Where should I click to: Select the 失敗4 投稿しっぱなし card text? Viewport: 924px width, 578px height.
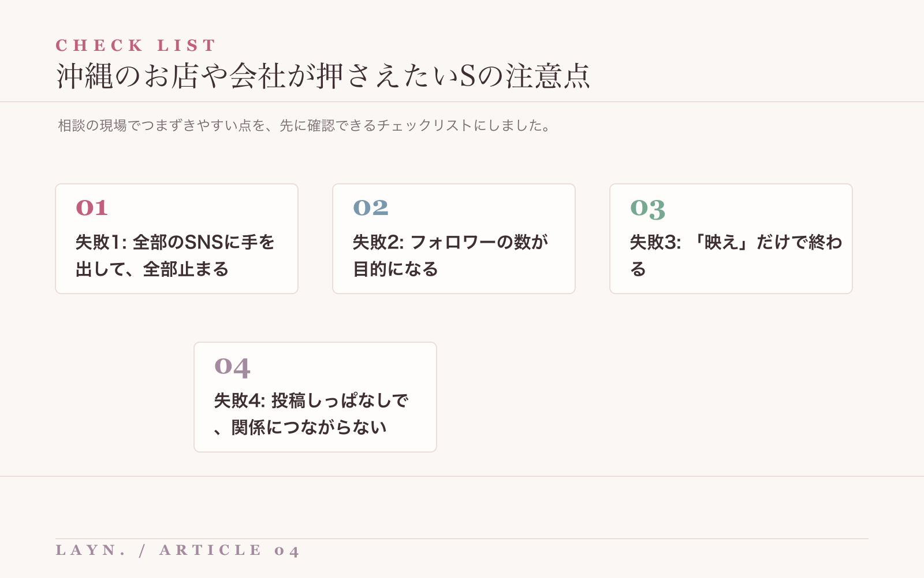click(x=311, y=414)
